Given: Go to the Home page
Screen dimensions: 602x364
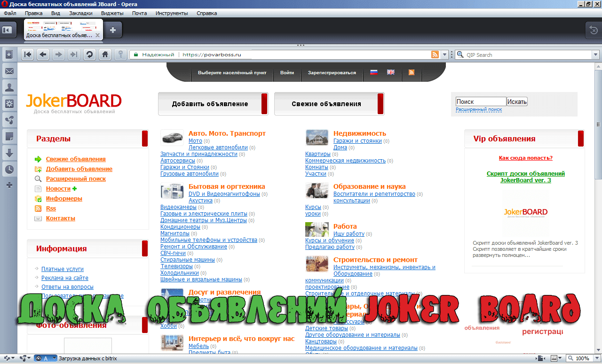Looking at the screenshot, I should click(105, 54).
